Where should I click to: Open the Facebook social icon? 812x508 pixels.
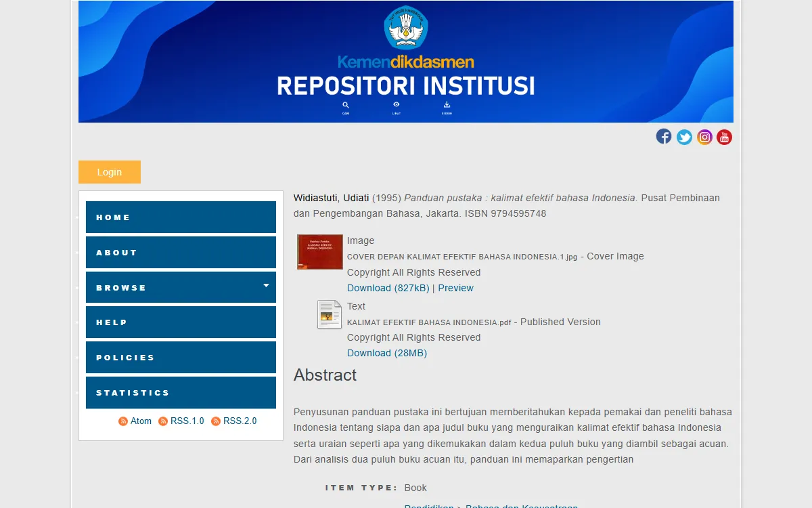tap(664, 137)
